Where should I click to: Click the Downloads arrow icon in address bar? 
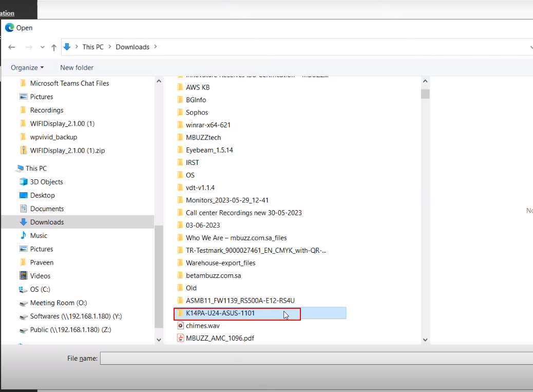tap(67, 47)
